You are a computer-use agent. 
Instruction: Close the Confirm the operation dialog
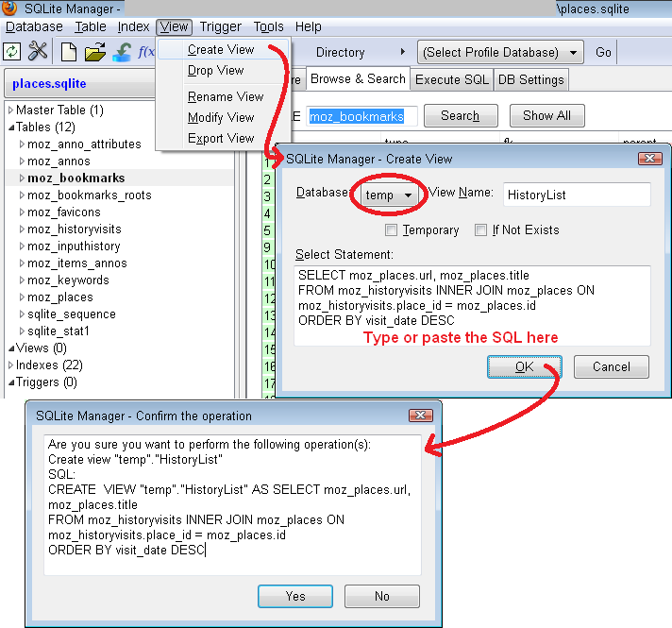tap(420, 416)
